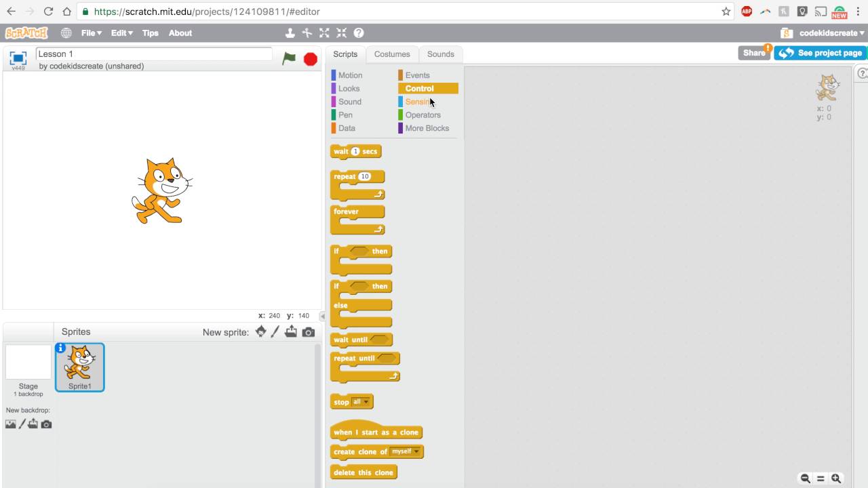The width and height of the screenshot is (868, 488).
Task: Choose new sprite from library
Action: pos(261,331)
